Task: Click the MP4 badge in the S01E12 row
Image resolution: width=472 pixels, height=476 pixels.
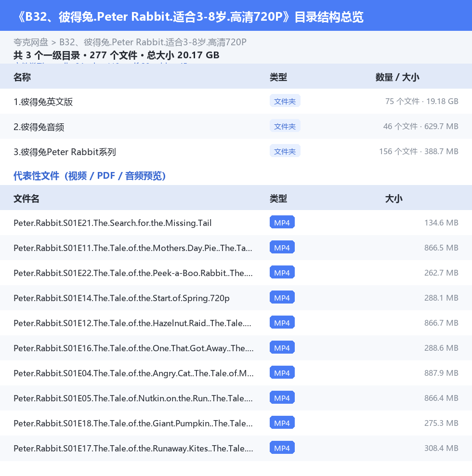Action: (x=282, y=322)
